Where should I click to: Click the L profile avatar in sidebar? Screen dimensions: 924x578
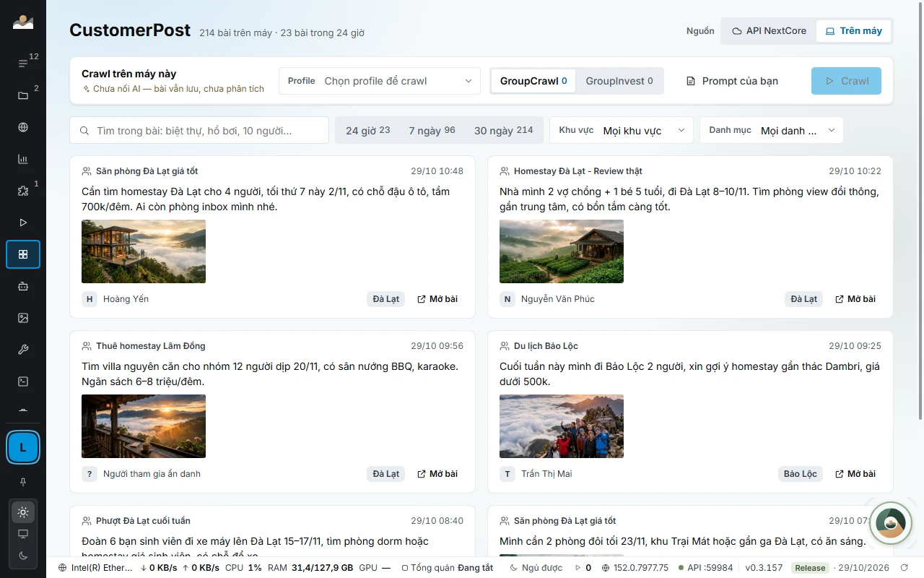point(23,447)
